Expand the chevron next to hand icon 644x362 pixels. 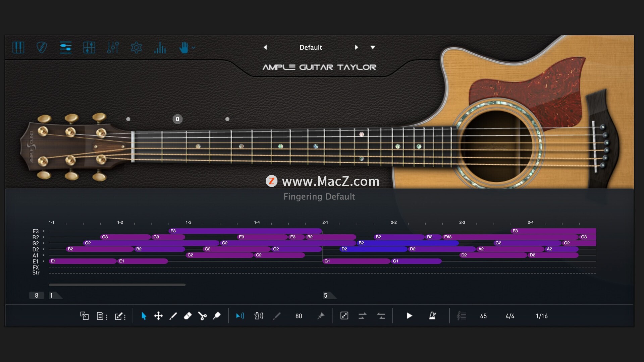[x=194, y=48]
